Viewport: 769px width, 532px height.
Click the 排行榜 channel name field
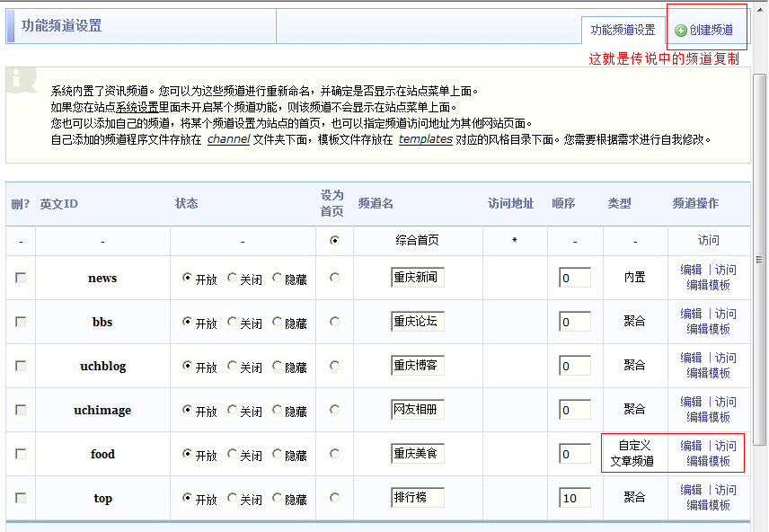pyautogui.click(x=418, y=498)
